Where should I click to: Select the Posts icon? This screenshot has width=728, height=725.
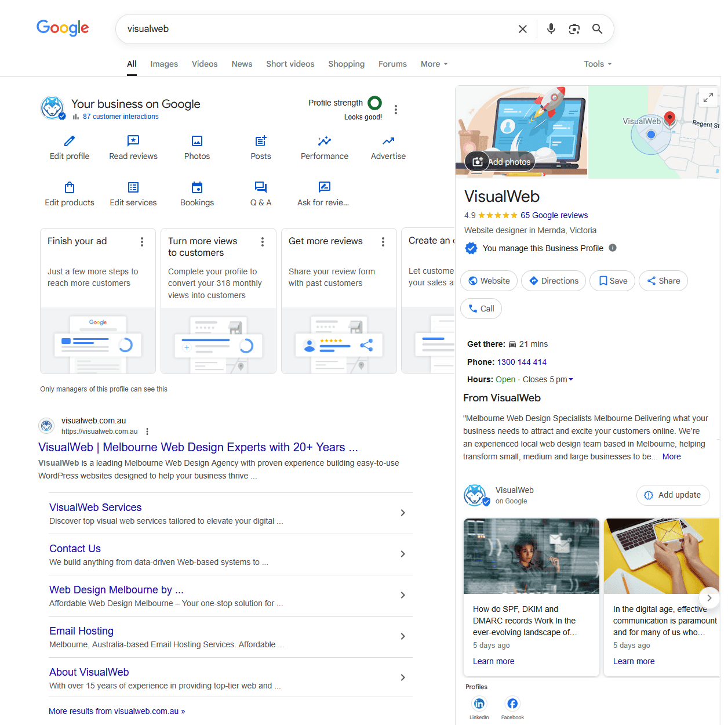tap(260, 141)
